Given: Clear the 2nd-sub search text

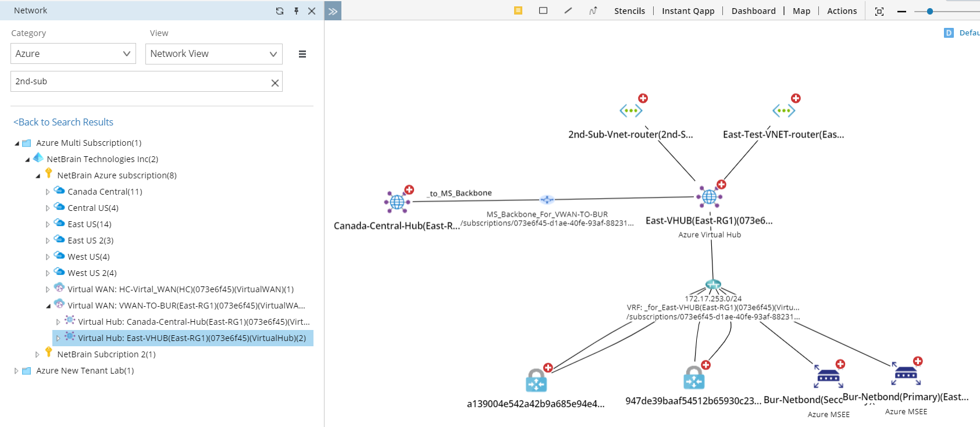Looking at the screenshot, I should tap(275, 83).
